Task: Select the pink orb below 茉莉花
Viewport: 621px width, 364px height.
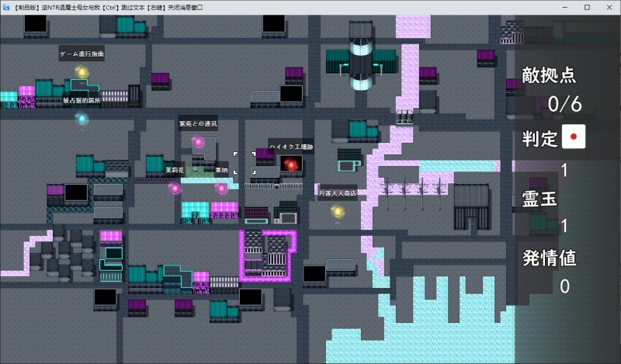Action: (x=175, y=188)
